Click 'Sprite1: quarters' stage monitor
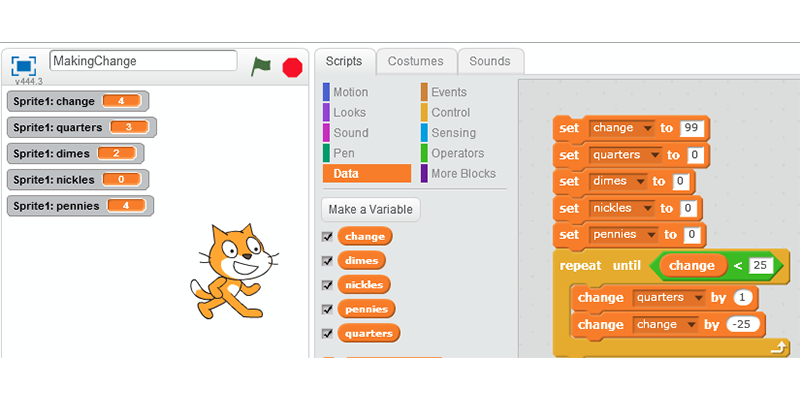The width and height of the screenshot is (800, 400). [x=82, y=128]
